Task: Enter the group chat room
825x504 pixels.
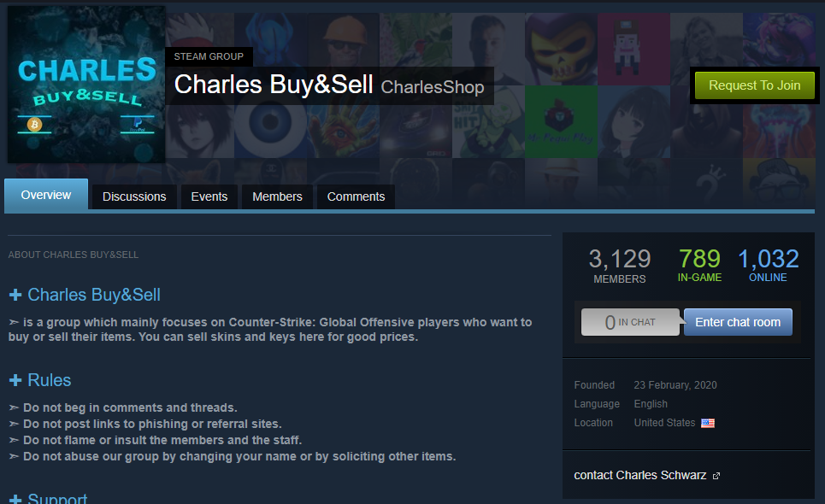Action: 738,322
